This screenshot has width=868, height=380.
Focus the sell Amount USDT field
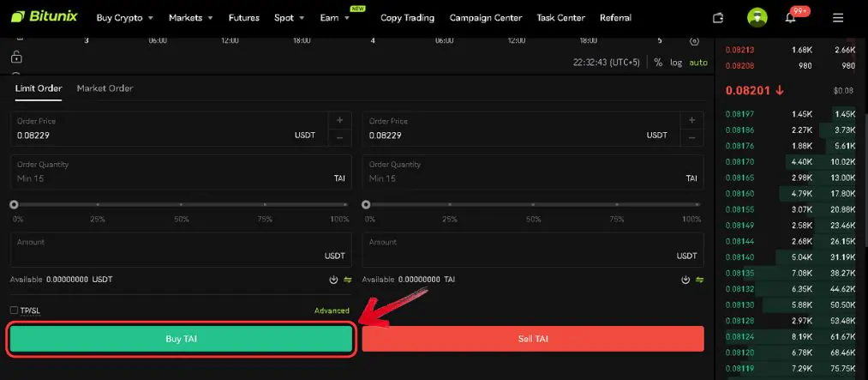click(533, 250)
